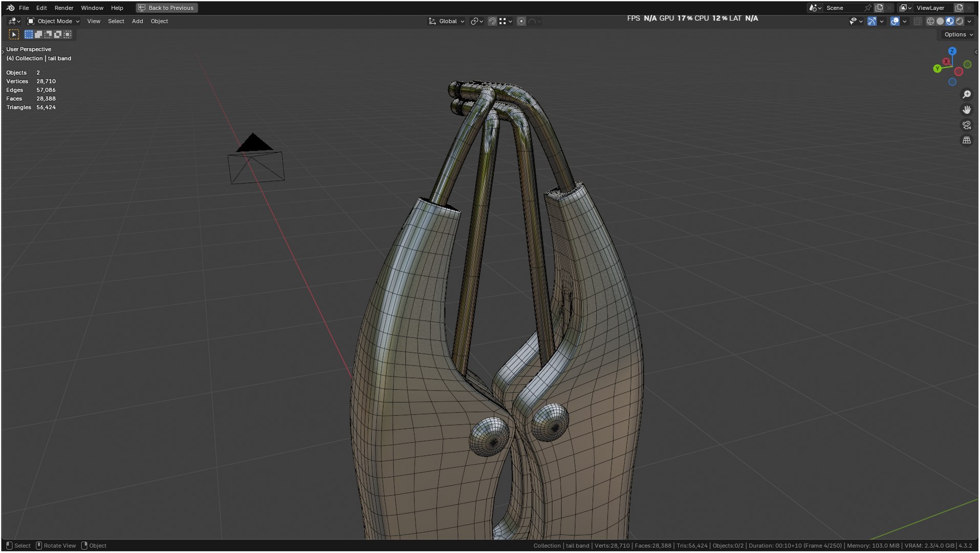980x553 pixels.
Task: Switch to Material Preview shading
Action: click(x=950, y=21)
